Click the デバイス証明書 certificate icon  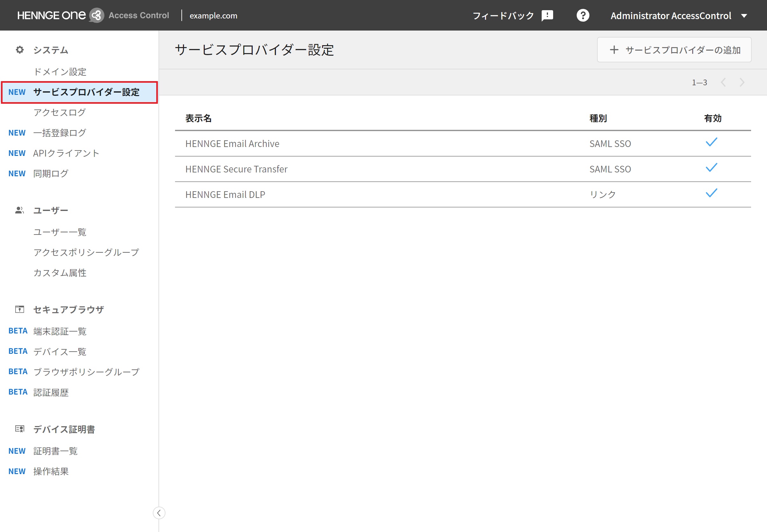(20, 429)
